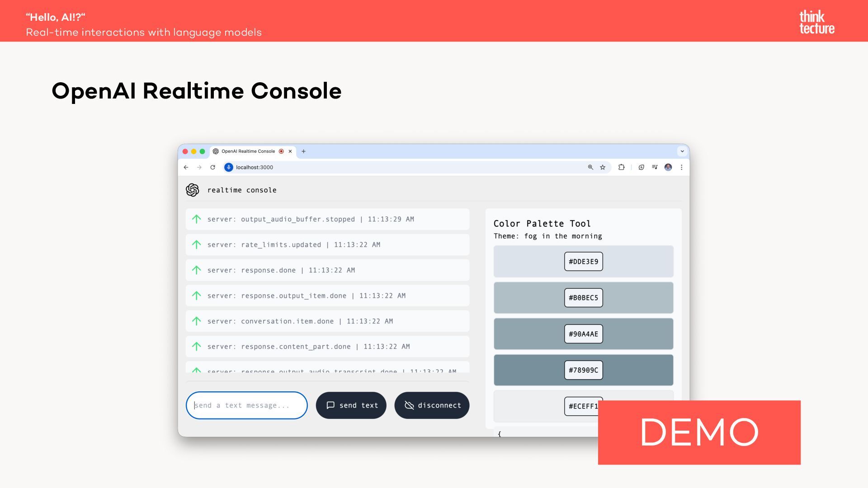This screenshot has height=488, width=868.
Task: Expand the tab search chevron dropdown
Action: [682, 151]
